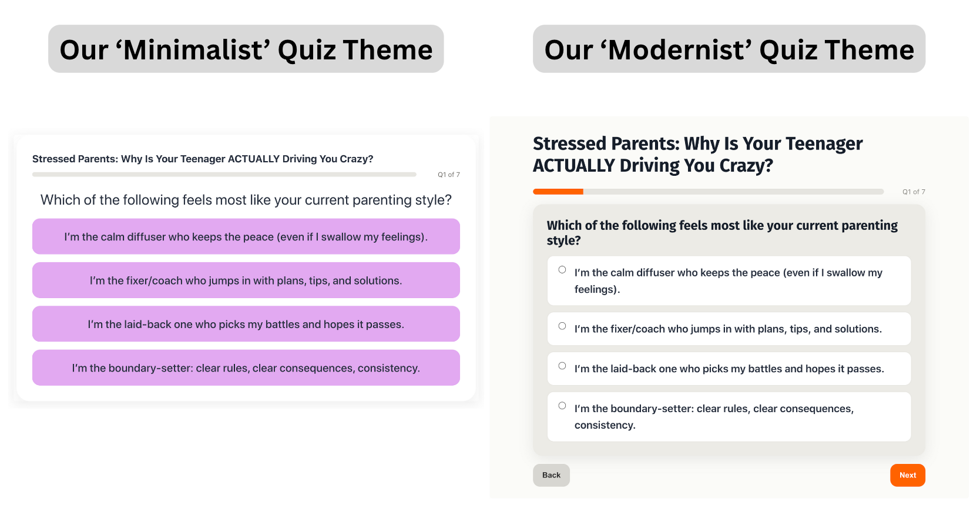The width and height of the screenshot is (980, 508).
Task: Click the grey Minimalist progress bar
Action: [x=224, y=175]
